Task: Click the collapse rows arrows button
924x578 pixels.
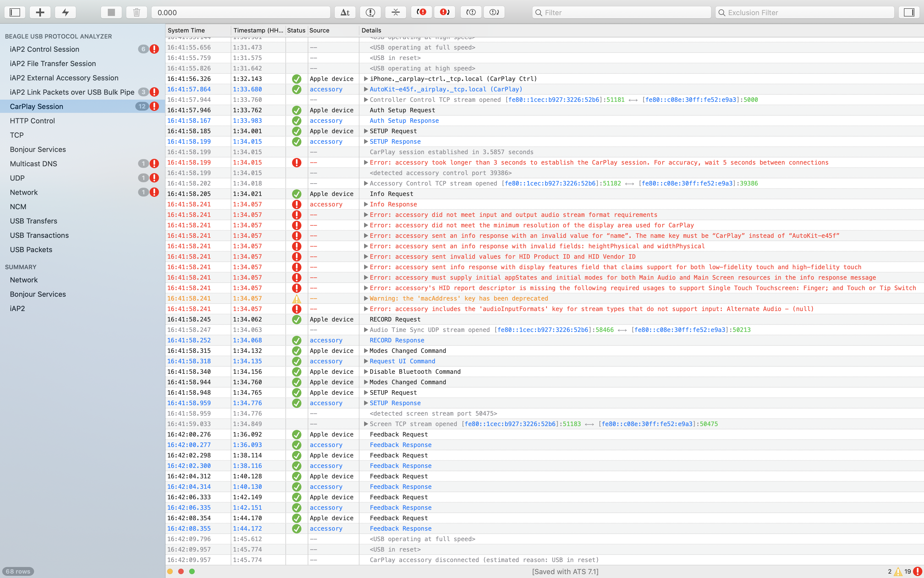Action: (395, 12)
